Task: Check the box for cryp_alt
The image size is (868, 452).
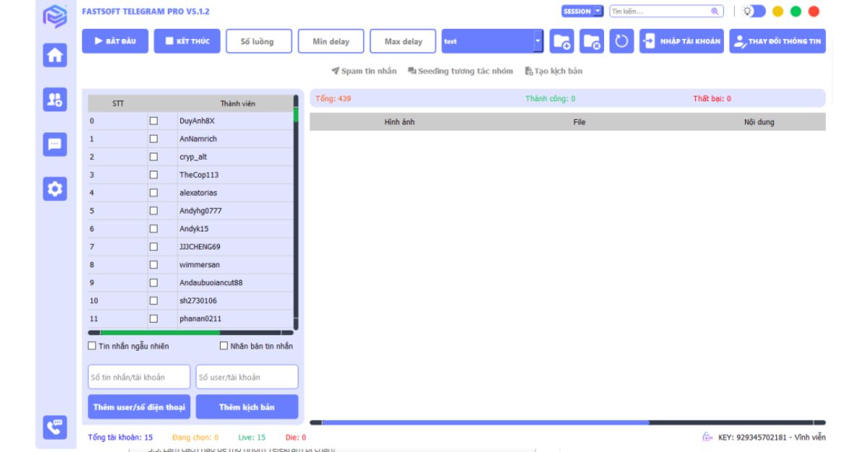Action: click(153, 157)
